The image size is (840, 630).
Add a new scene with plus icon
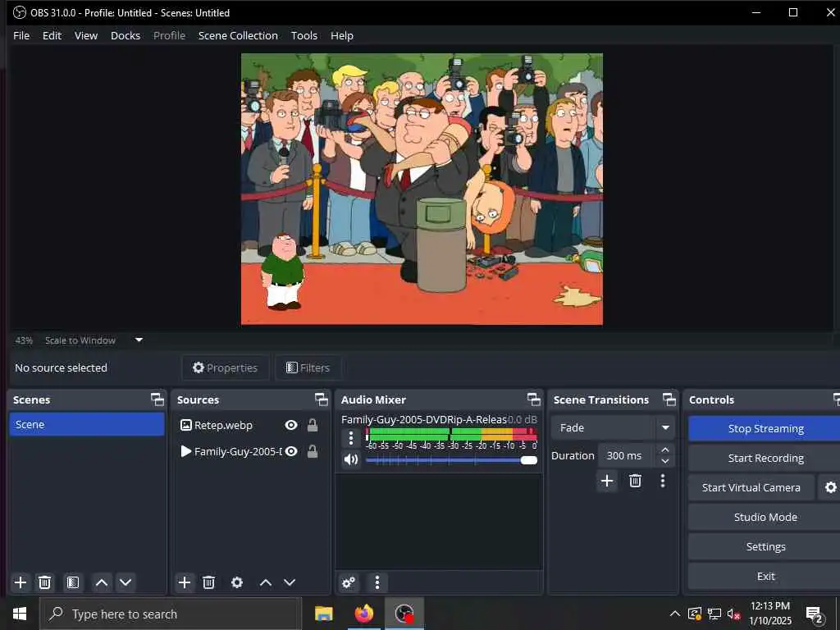pyautogui.click(x=21, y=582)
